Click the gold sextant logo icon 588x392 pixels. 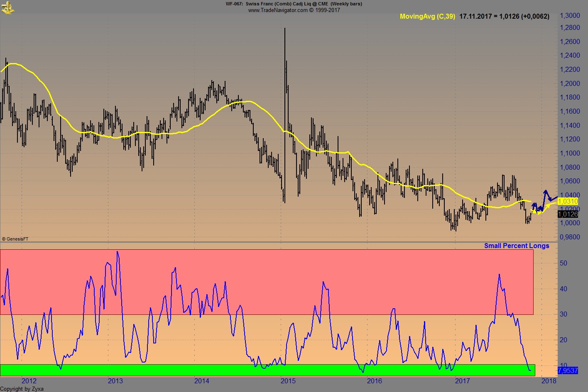(x=7, y=7)
